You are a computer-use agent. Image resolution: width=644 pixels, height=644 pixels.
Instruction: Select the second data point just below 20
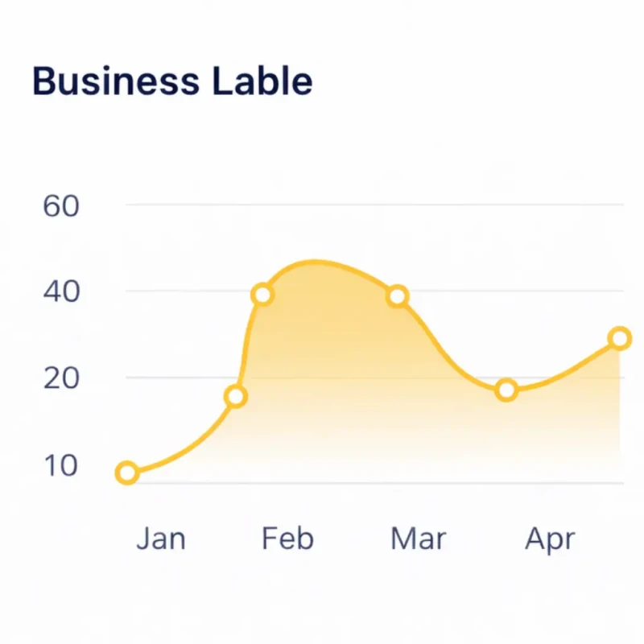(235, 396)
